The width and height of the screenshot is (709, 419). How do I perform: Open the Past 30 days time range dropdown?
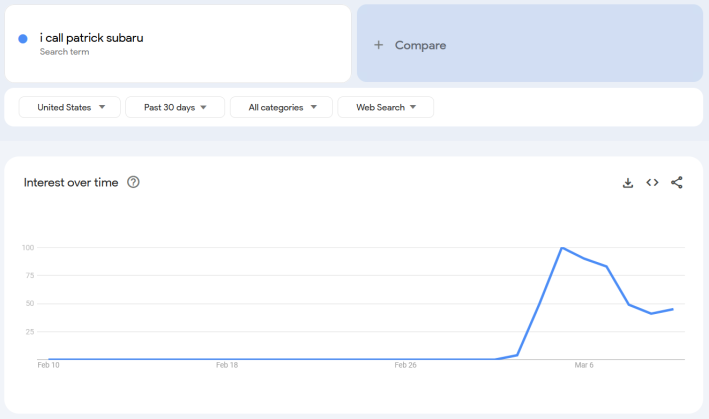[x=175, y=107]
